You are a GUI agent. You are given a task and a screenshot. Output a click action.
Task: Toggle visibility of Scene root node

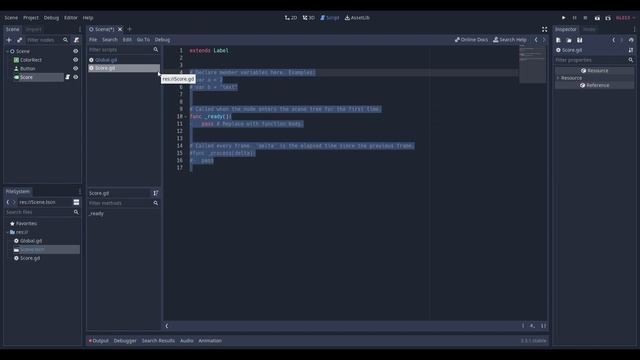[76, 51]
